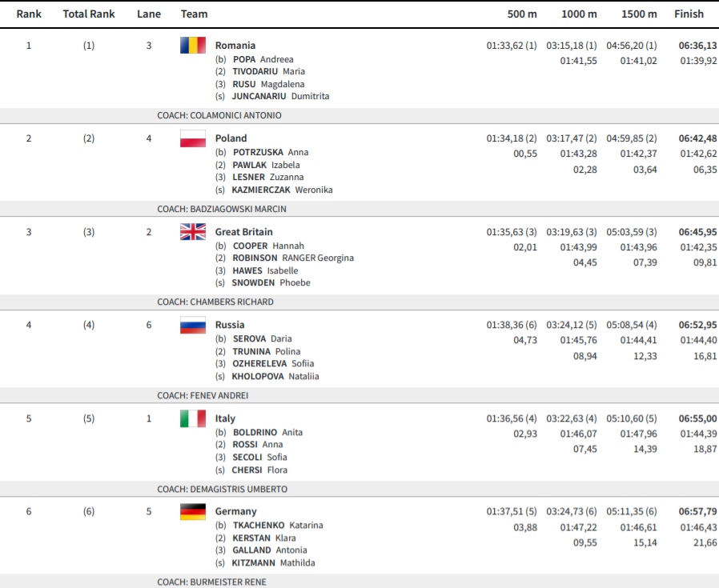The image size is (719, 588).
Task: Click coach COLAMONICI ANTONIO row
Action: point(359,115)
